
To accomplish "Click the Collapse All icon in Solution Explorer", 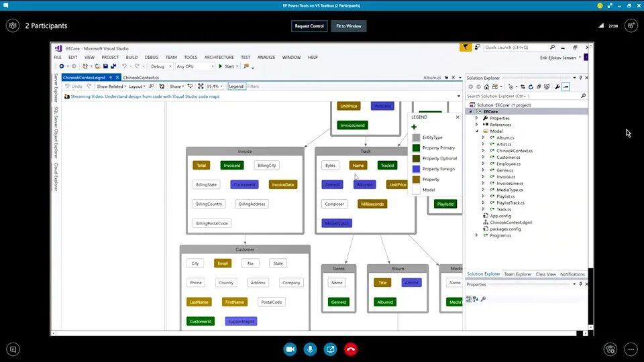I will (x=539, y=86).
